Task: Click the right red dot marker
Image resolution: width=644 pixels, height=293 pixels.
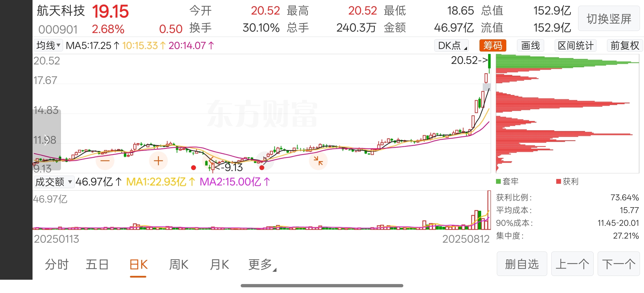Action: click(x=262, y=168)
